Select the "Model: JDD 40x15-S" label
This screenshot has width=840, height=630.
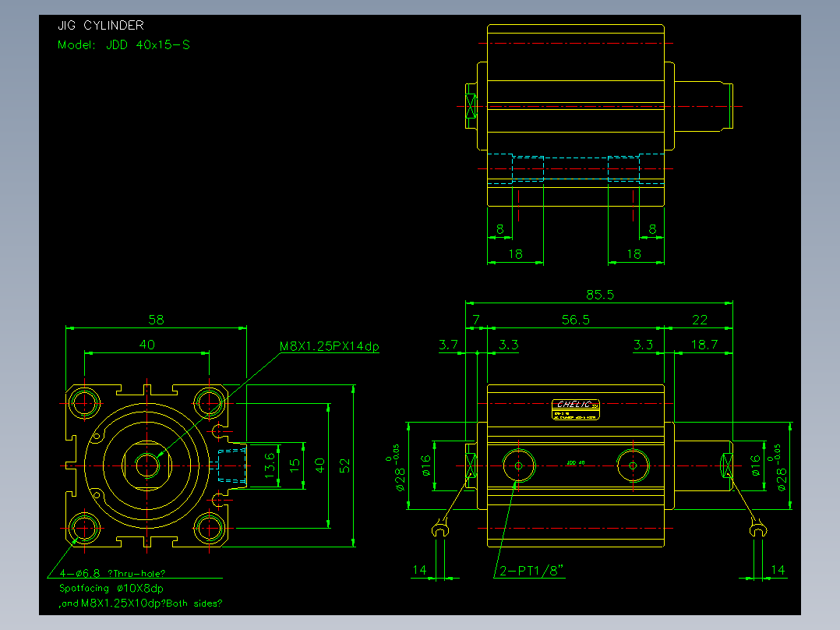tap(124, 45)
